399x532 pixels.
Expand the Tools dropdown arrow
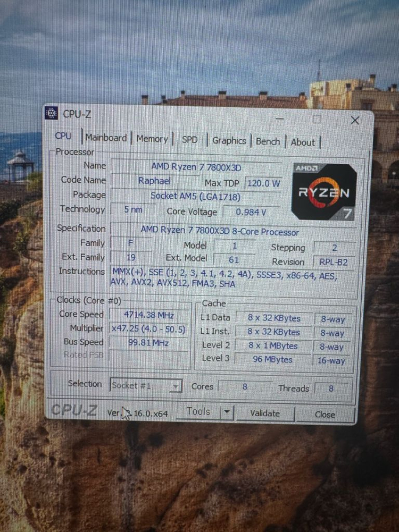tap(227, 412)
